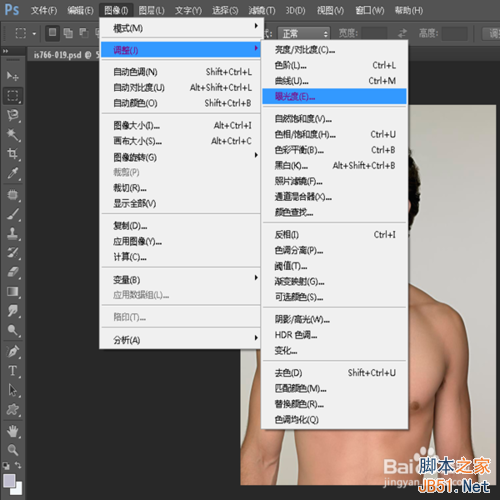The width and height of the screenshot is (500, 500).
Task: Choose 替换颜色(R) replace color
Action: point(334,404)
